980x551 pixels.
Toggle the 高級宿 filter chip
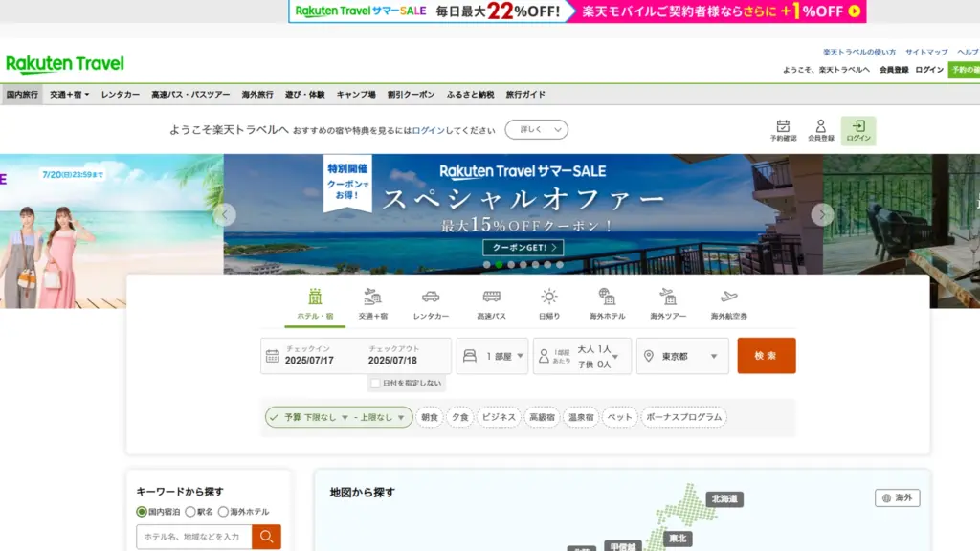pos(542,417)
